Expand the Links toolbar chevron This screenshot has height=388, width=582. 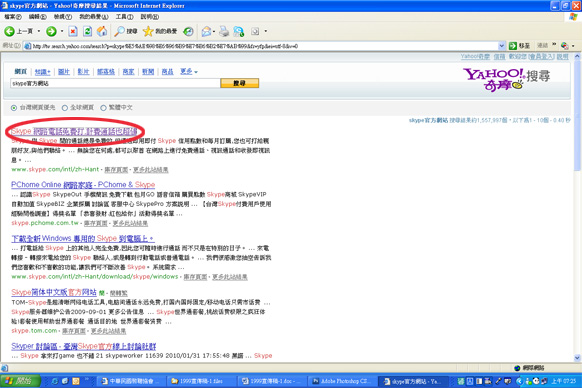coord(554,45)
